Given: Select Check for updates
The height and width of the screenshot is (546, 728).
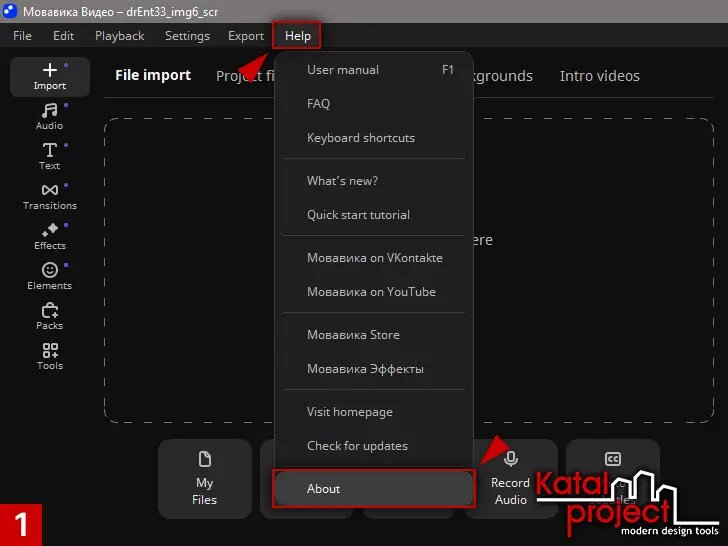Looking at the screenshot, I should (374, 446).
